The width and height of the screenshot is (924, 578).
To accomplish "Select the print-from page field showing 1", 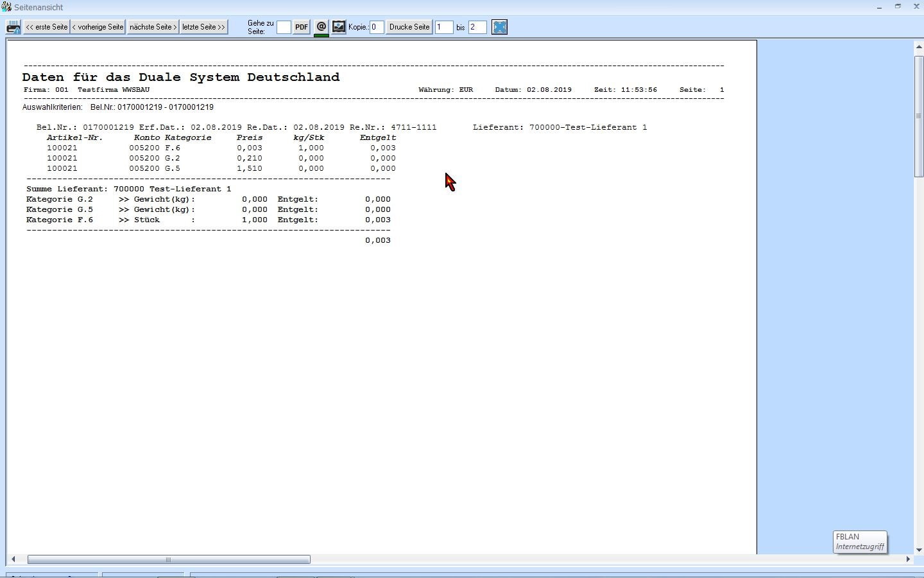I will pos(444,27).
